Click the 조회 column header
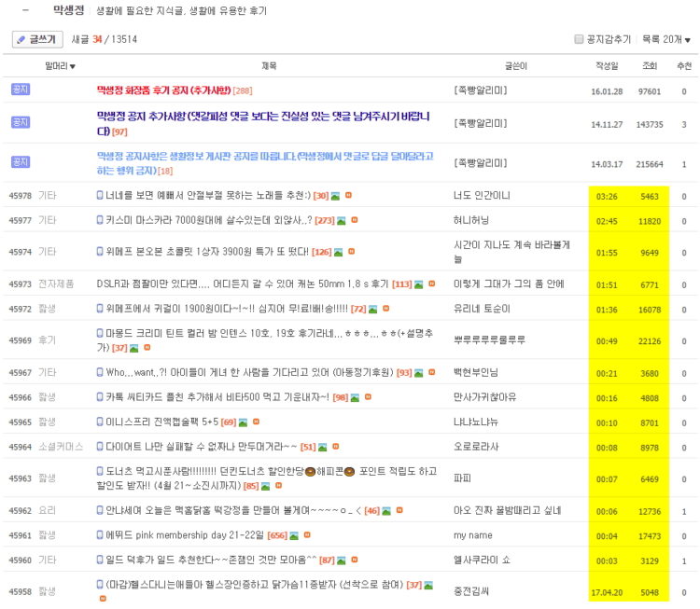 point(650,66)
